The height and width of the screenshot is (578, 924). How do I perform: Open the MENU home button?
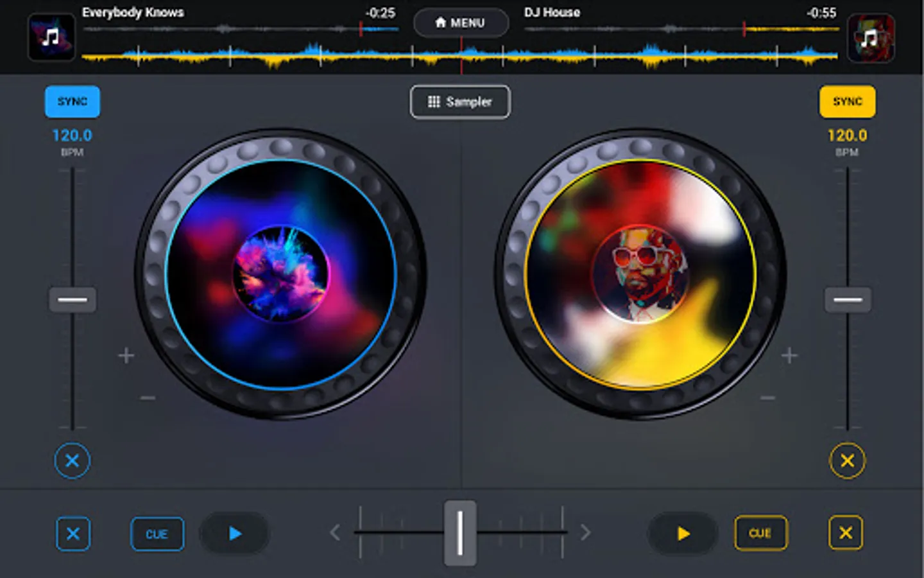coord(461,22)
